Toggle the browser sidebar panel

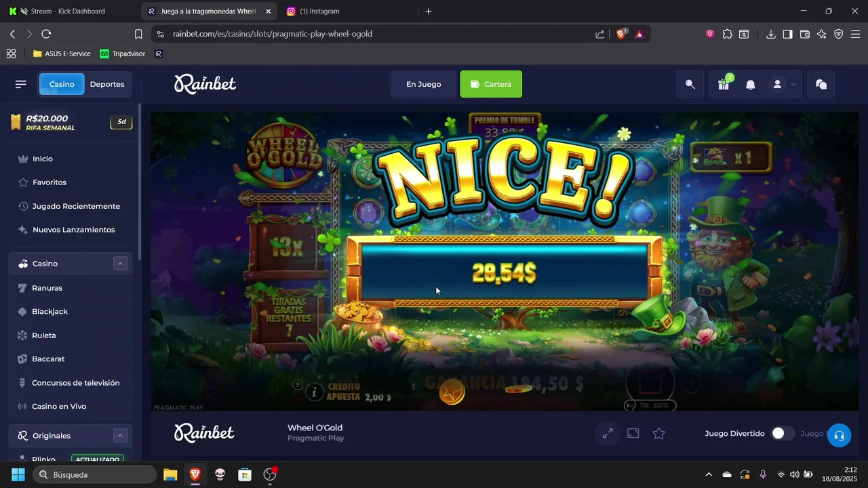point(787,34)
